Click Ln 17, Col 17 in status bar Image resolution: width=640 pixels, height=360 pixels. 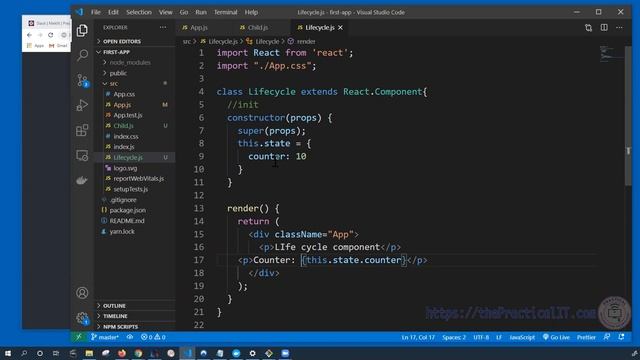[418, 337]
